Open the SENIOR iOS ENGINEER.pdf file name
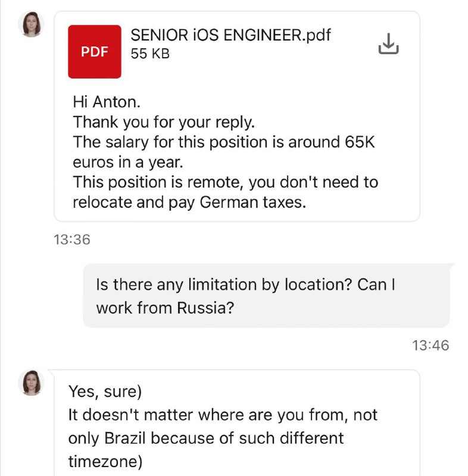This screenshot has width=468, height=476. pyautogui.click(x=230, y=35)
